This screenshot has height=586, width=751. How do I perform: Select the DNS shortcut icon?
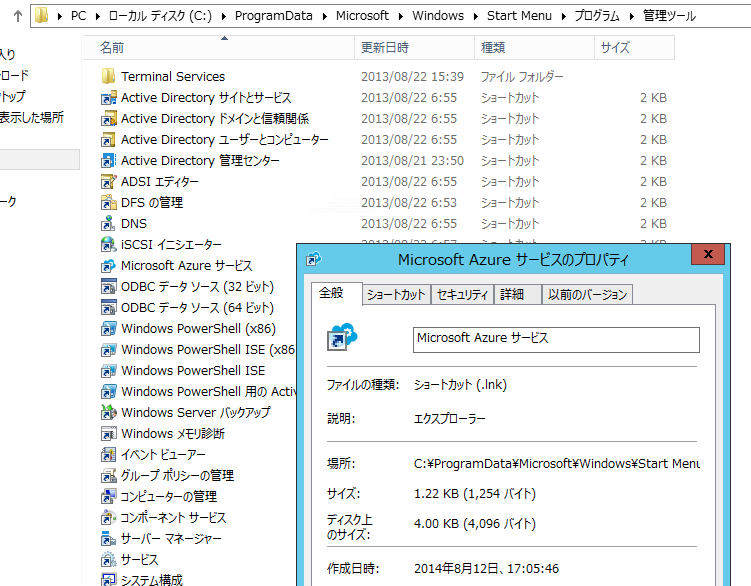coord(108,223)
